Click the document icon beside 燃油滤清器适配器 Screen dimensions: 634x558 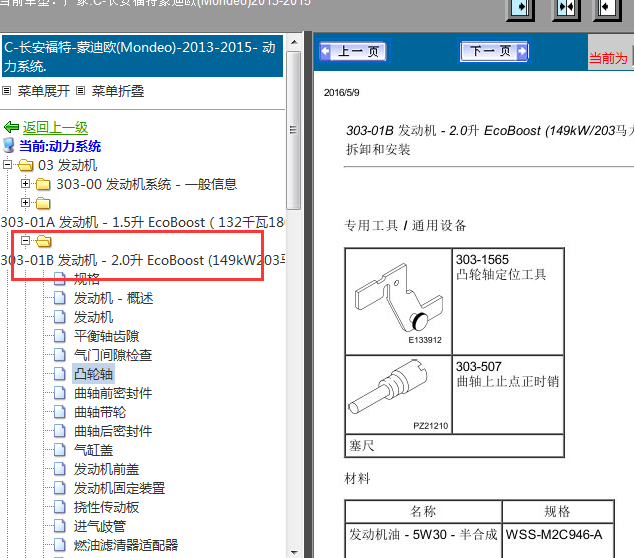click(x=60, y=545)
